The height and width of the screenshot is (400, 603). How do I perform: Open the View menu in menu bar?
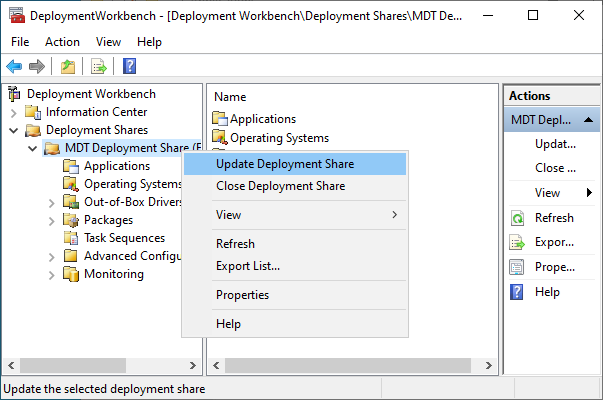click(x=108, y=42)
